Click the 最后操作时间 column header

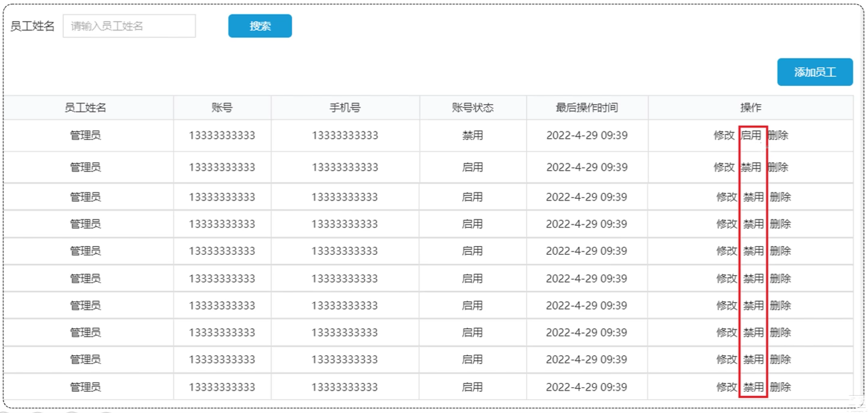pyautogui.click(x=586, y=108)
